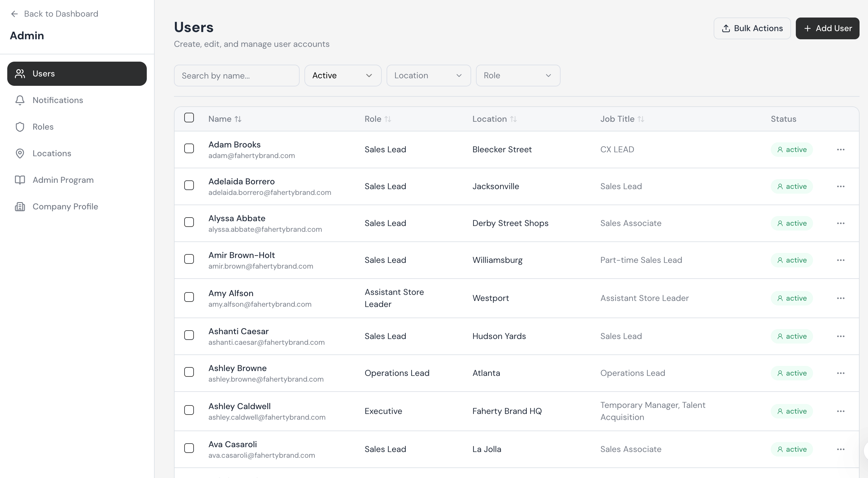868x478 pixels.
Task: Sort by Name using the sort arrows
Action: (x=238, y=119)
